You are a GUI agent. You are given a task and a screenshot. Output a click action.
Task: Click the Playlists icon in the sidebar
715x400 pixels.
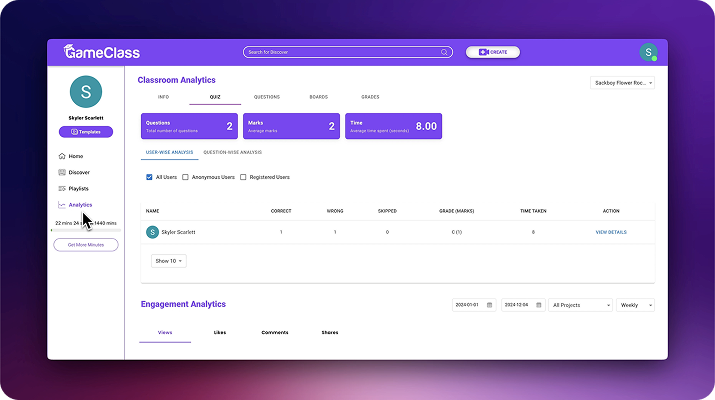pos(62,188)
